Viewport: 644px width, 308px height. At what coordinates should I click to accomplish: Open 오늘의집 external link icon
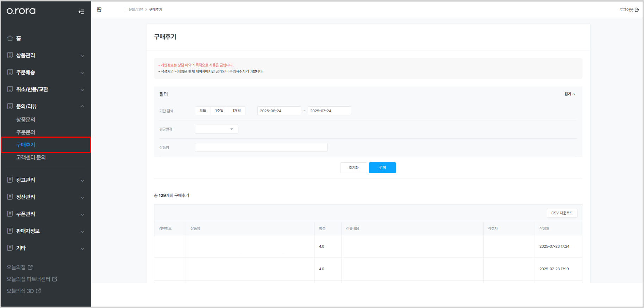pyautogui.click(x=30, y=267)
